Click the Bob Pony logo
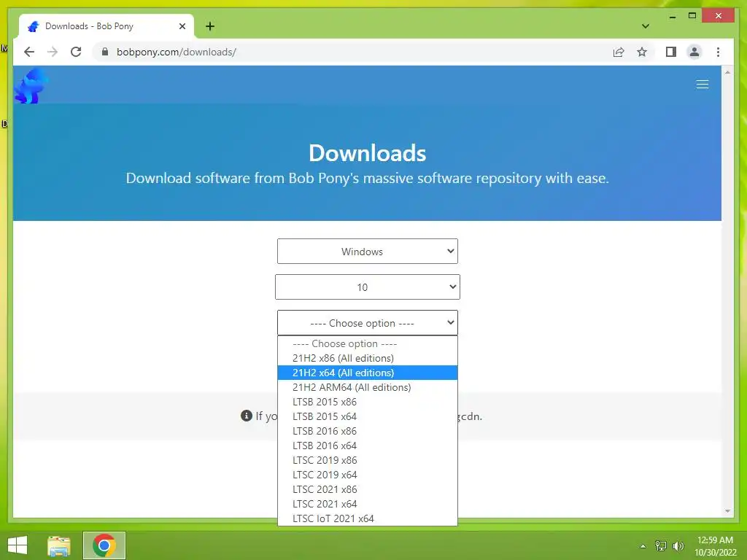747x560 pixels. [x=31, y=86]
